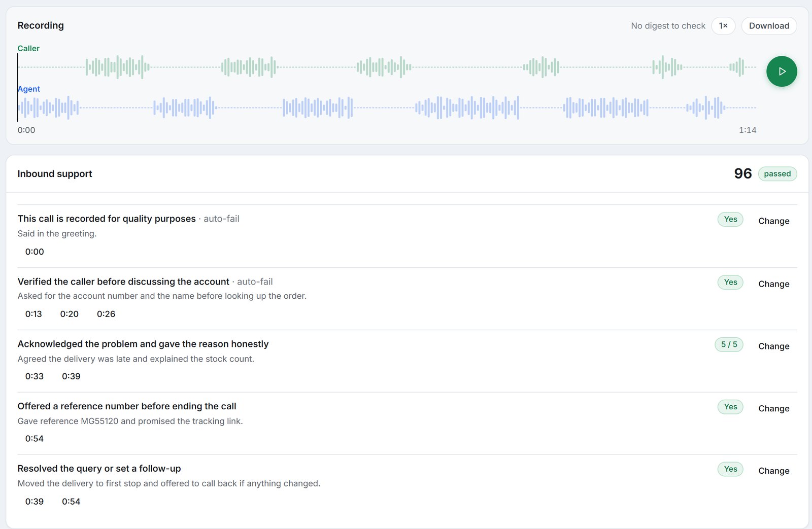812x529 pixels.
Task: Click the Caller waveform track
Action: [387, 67]
